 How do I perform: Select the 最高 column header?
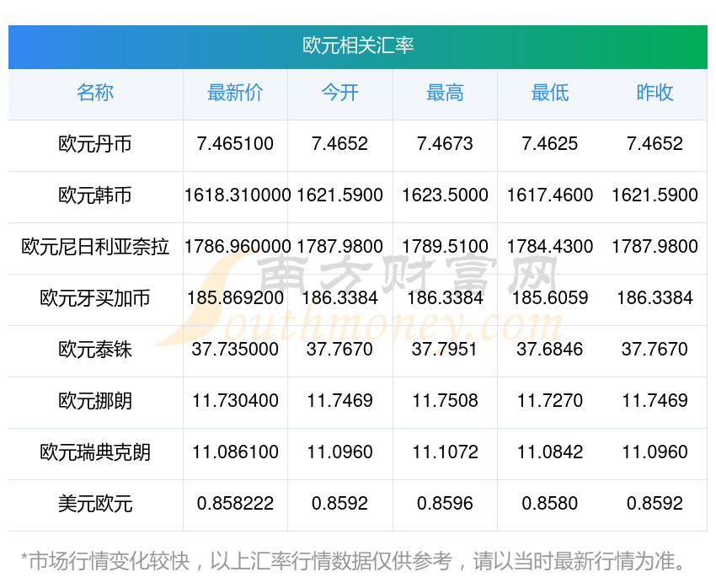tap(445, 93)
